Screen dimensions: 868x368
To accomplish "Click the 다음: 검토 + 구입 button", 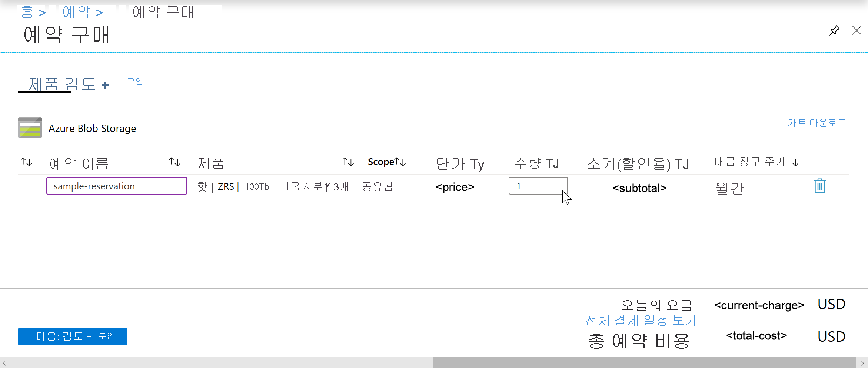I will 73,336.
